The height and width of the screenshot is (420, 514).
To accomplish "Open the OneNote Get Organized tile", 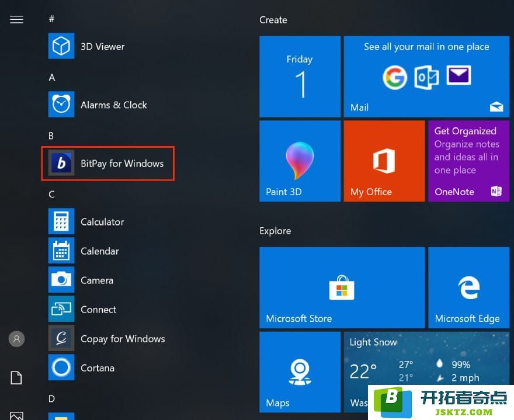I will [469, 161].
